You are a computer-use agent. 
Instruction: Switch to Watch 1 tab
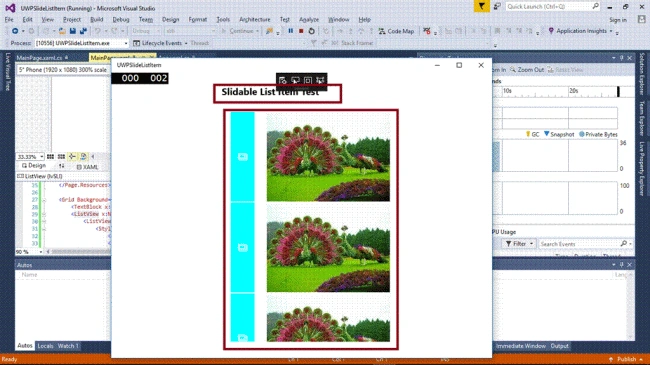pos(68,346)
